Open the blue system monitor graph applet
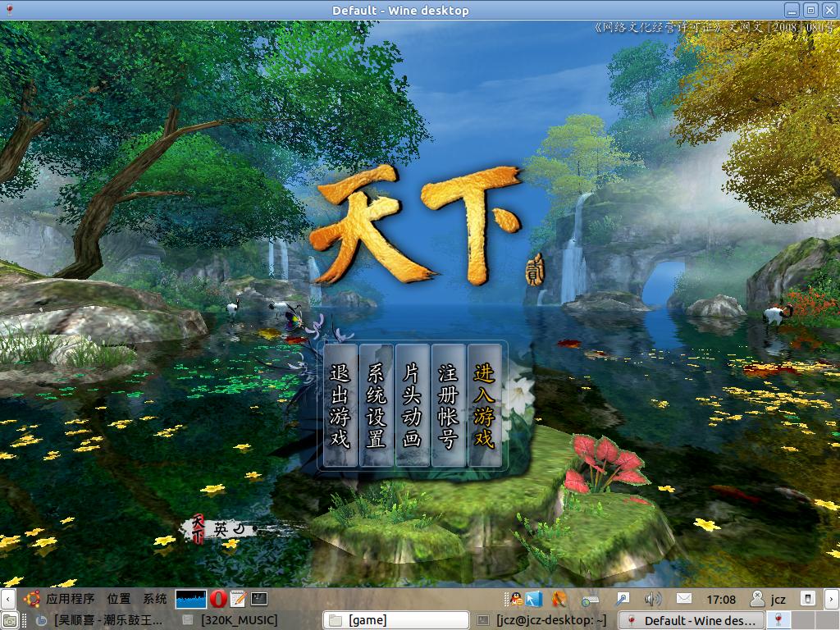 click(x=191, y=599)
